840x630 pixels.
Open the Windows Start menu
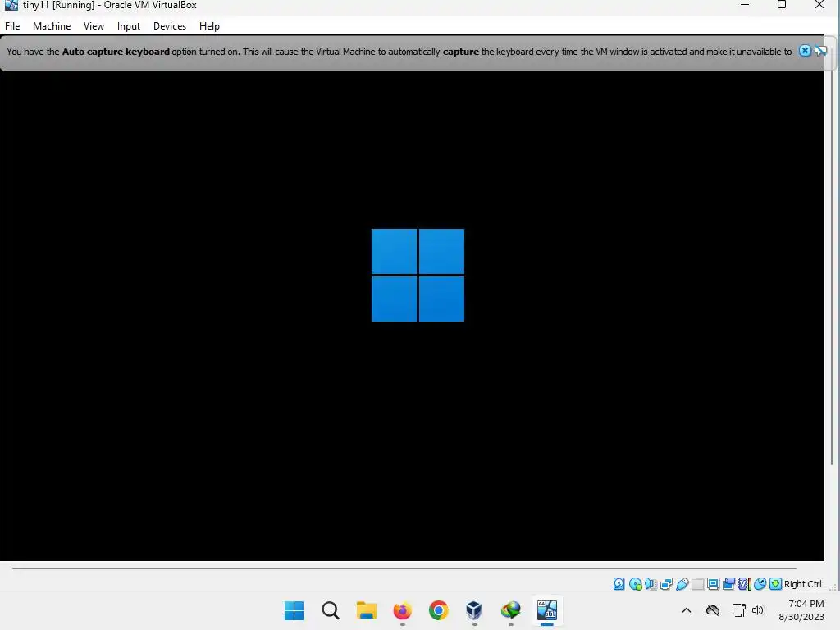point(294,610)
